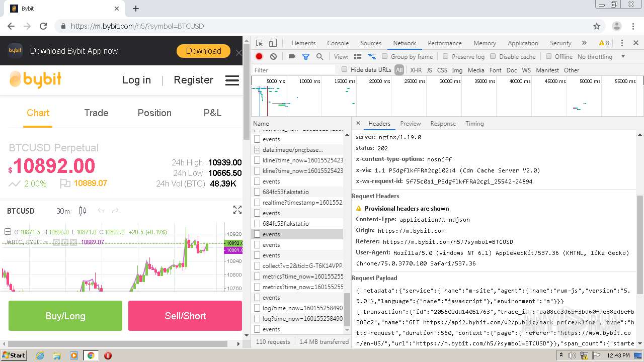
Task: Dismiss the Download Bybit App banner
Action: [x=238, y=52]
